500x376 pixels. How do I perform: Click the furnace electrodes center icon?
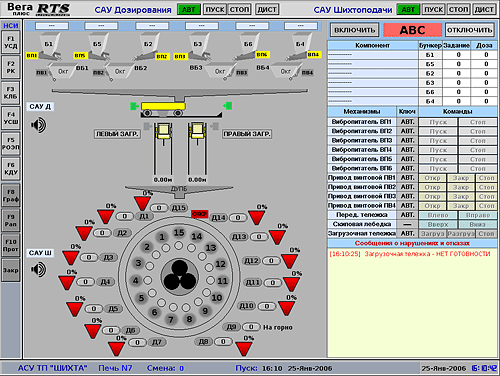[x=180, y=276]
